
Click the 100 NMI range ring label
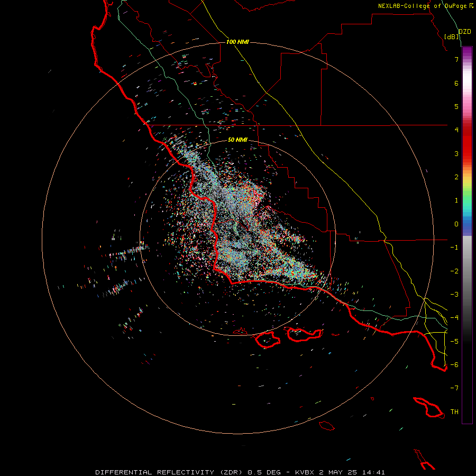coord(237,42)
